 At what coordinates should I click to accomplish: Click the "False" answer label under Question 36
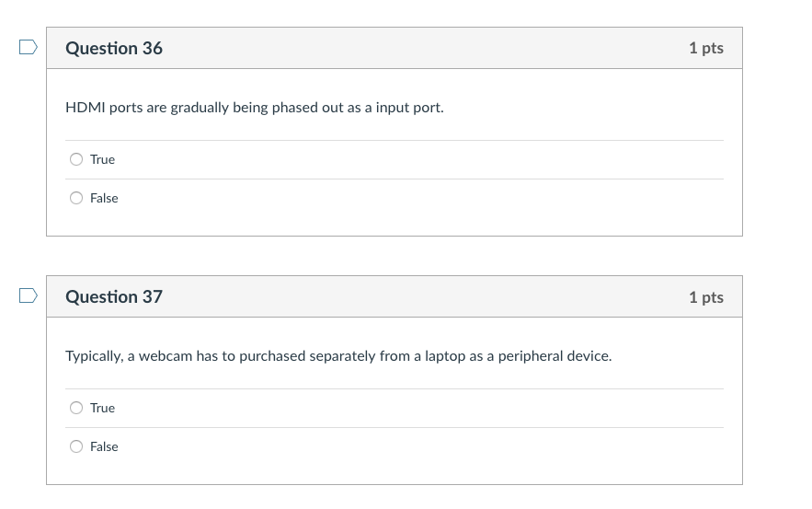coord(104,198)
